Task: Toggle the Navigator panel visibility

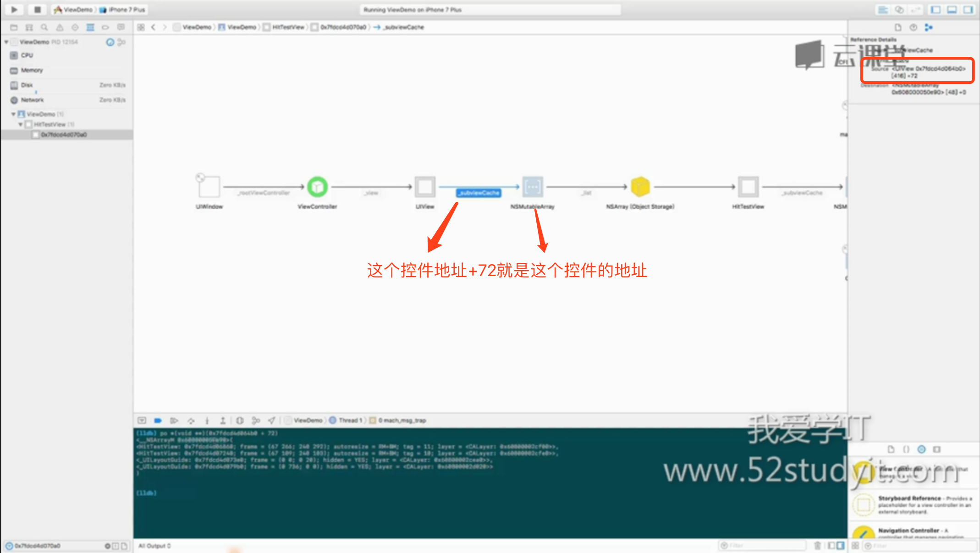Action: [x=936, y=10]
